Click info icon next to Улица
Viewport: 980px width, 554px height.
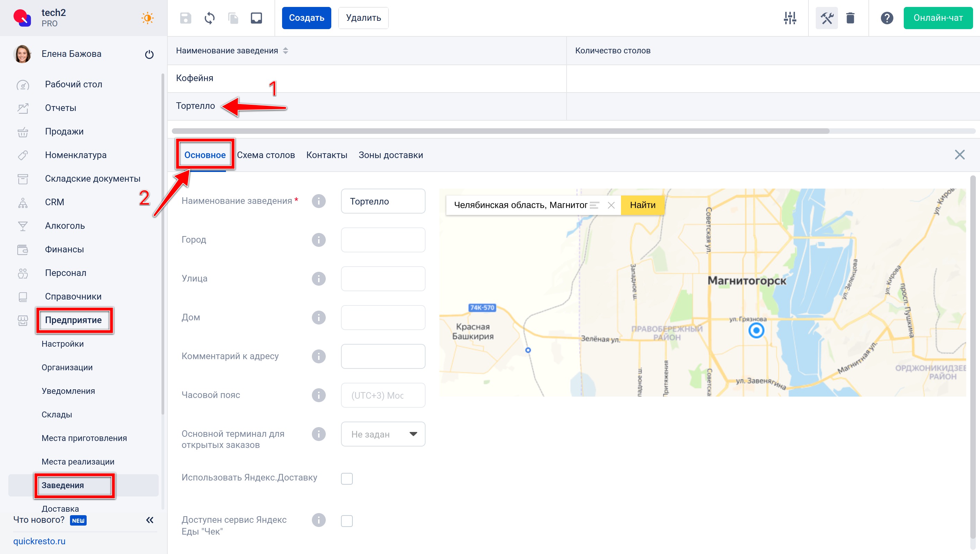tap(318, 278)
